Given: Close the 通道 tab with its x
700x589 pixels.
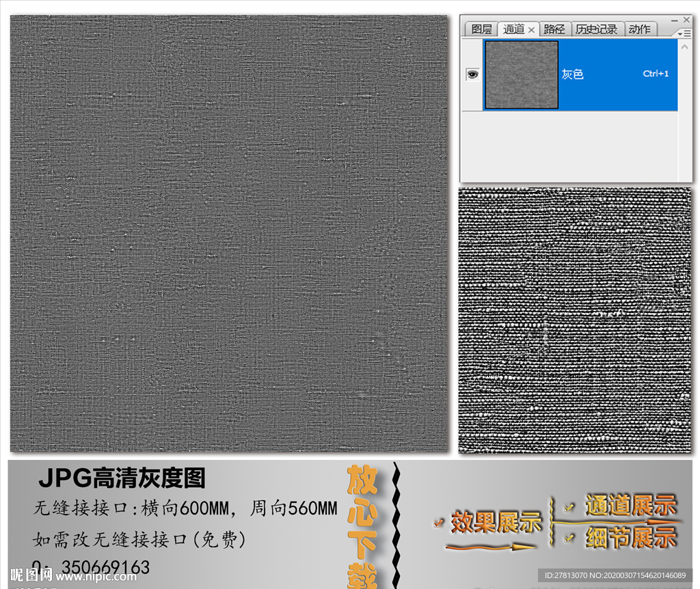Looking at the screenshot, I should pos(531,30).
